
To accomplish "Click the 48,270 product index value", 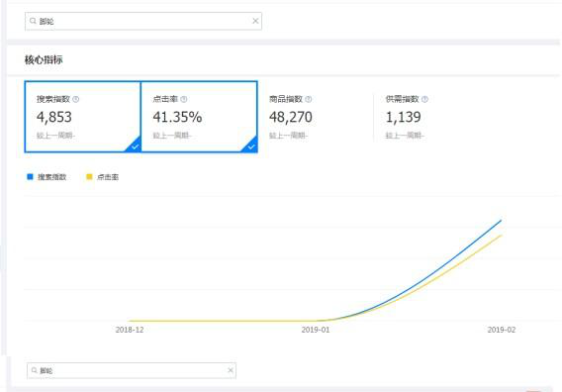I will click(x=291, y=117).
